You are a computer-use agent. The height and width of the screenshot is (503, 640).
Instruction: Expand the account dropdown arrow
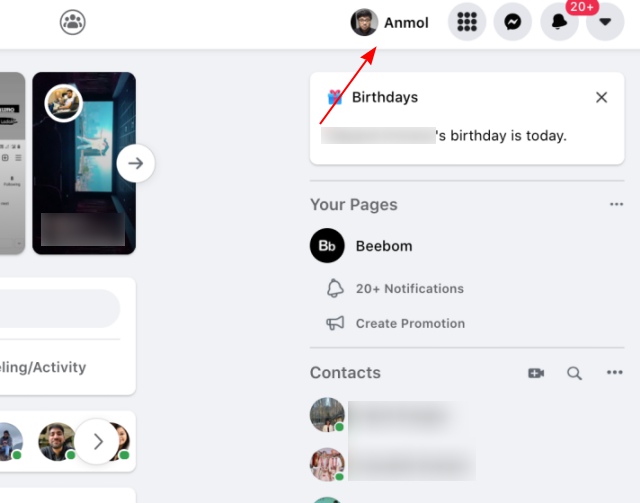605,22
